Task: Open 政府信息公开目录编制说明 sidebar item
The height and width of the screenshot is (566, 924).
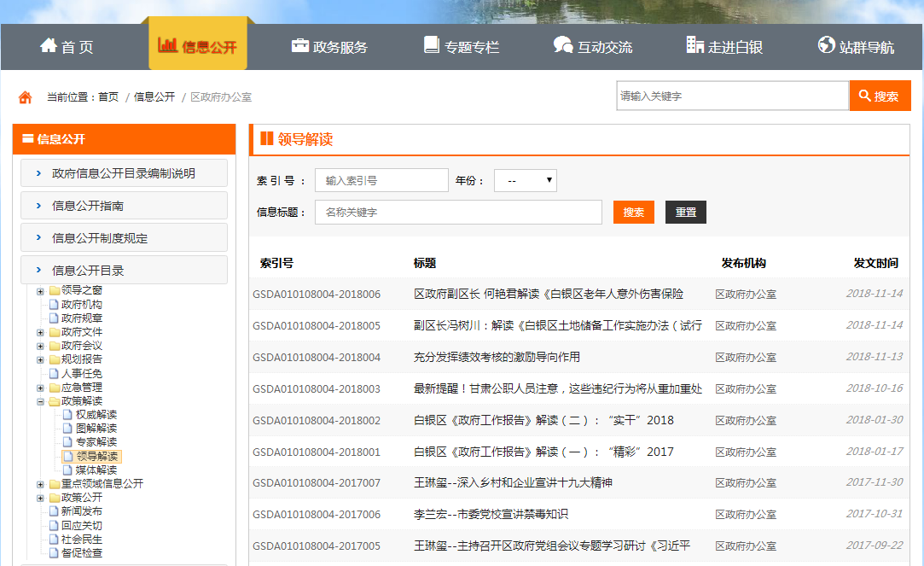Action: tap(124, 173)
